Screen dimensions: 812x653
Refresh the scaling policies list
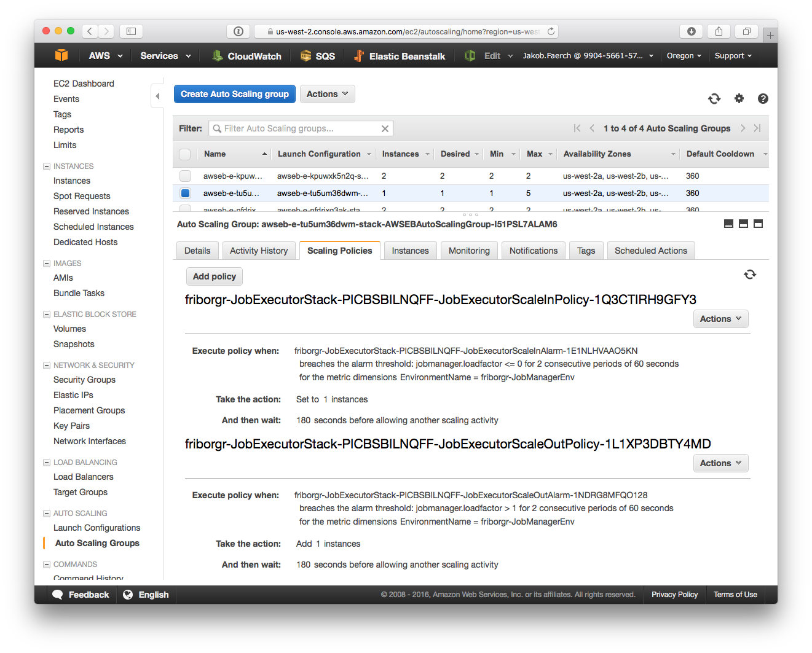(x=750, y=275)
